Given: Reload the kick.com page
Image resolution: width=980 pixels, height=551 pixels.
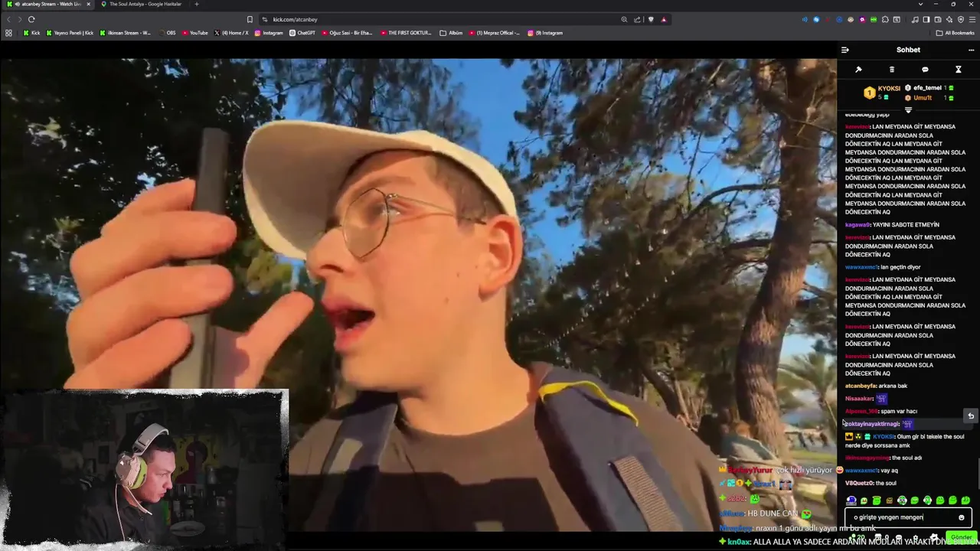Looking at the screenshot, I should pyautogui.click(x=31, y=19).
